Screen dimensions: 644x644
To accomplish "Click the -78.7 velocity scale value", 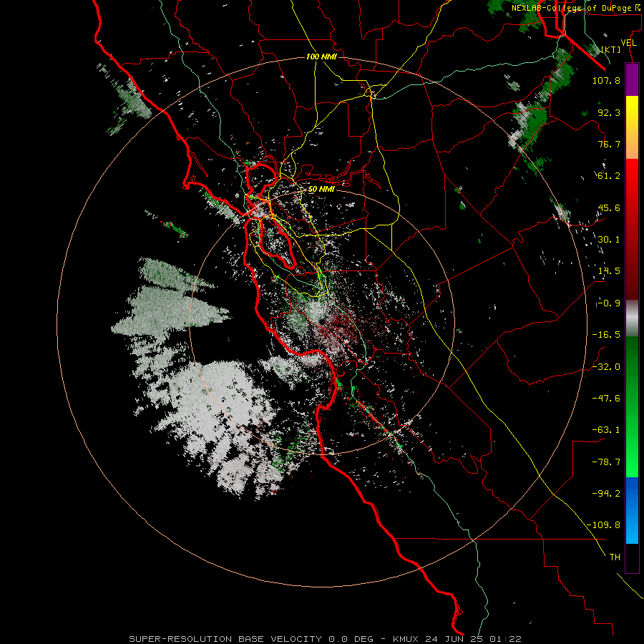I will pyautogui.click(x=606, y=462).
